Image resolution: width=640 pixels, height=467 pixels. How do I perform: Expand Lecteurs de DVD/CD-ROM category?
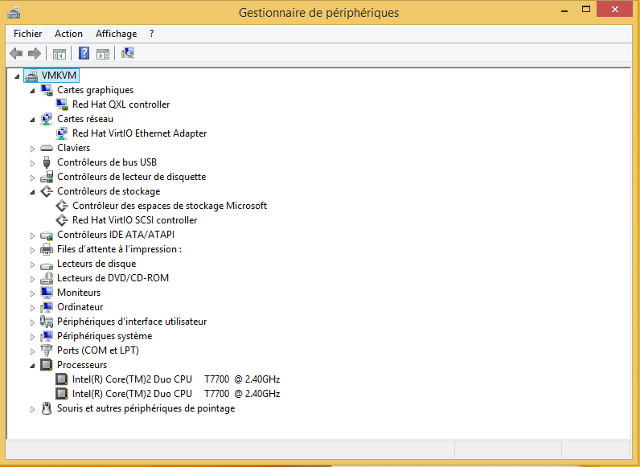[33, 279]
